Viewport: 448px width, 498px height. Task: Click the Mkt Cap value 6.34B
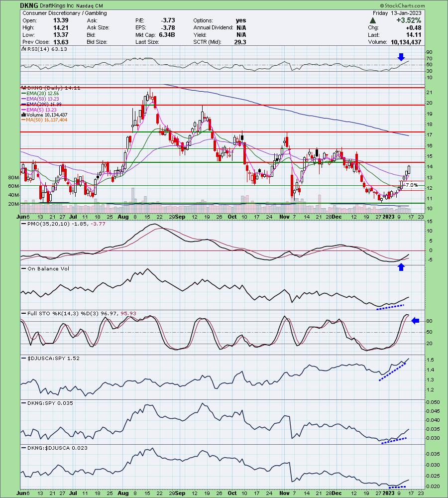coord(167,35)
